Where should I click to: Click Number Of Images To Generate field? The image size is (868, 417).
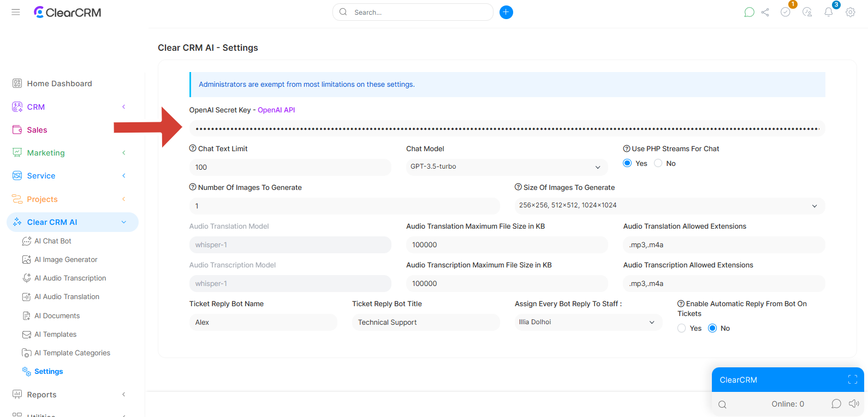(344, 206)
